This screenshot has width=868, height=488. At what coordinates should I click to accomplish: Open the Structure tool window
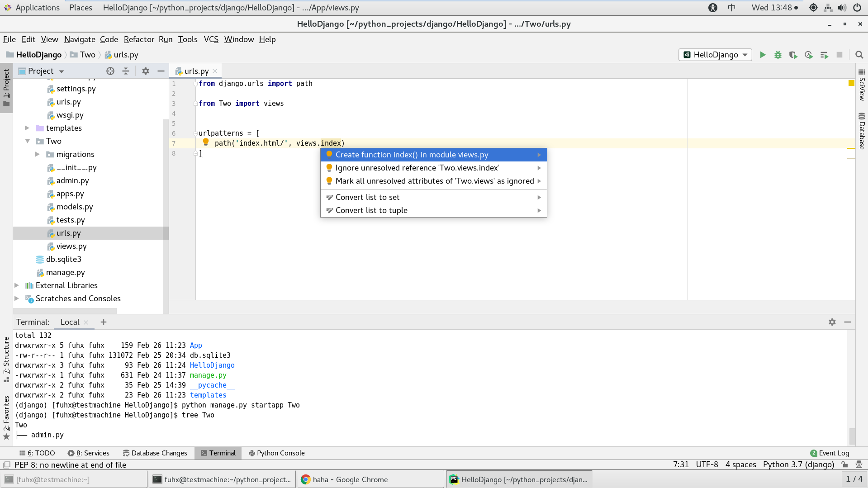[6, 360]
